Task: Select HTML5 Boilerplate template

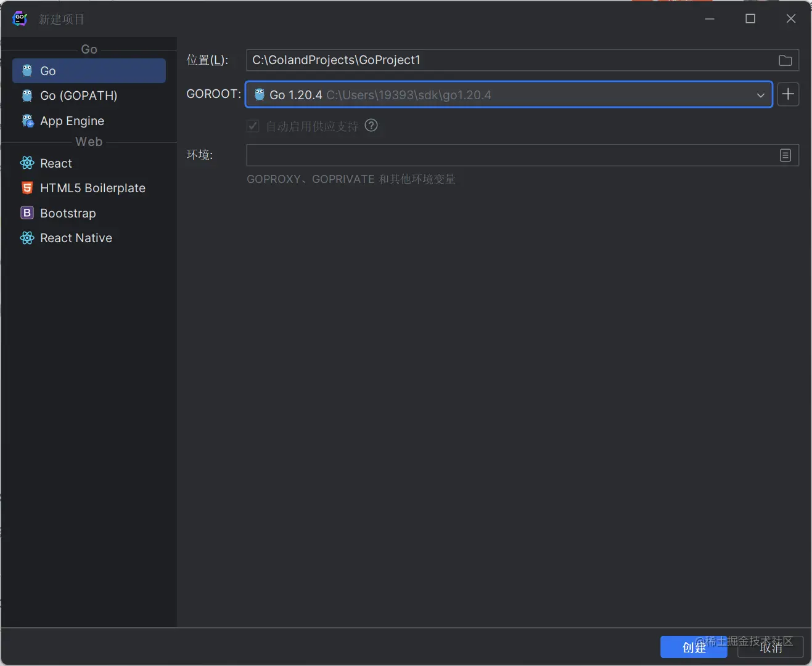Action: pyautogui.click(x=89, y=188)
